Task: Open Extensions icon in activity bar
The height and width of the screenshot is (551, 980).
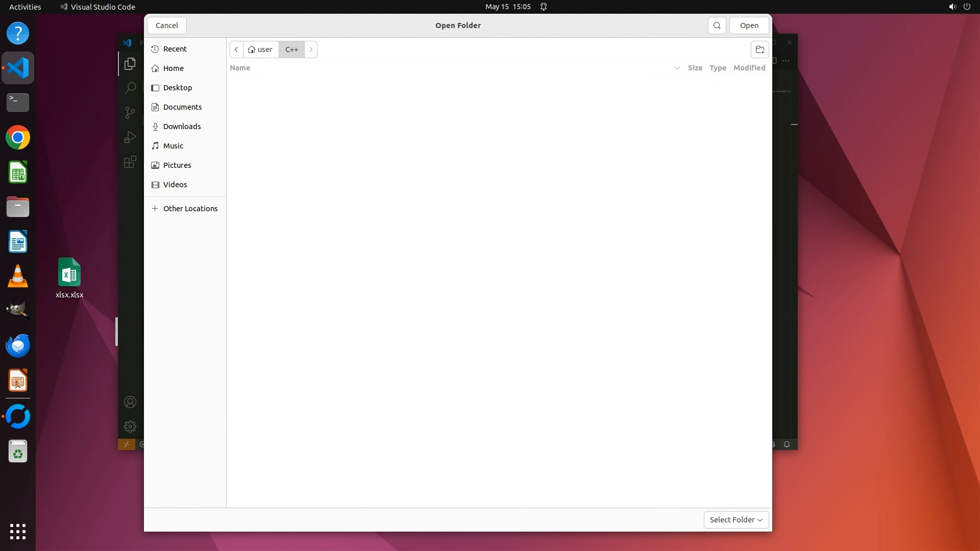Action: point(130,162)
